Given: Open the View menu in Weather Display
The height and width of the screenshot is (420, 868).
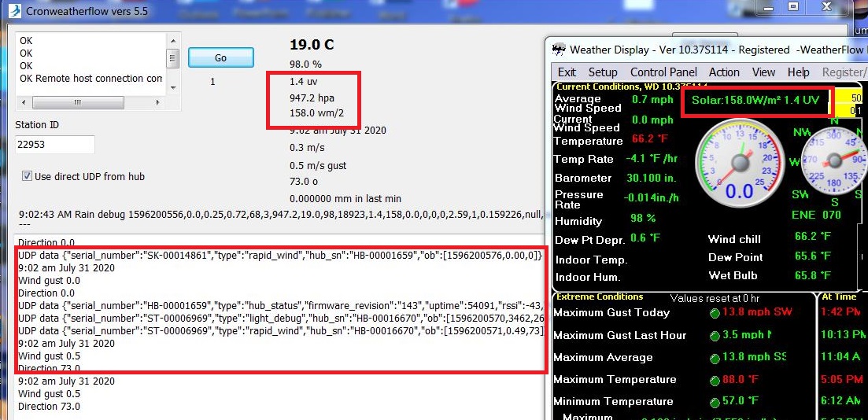Looking at the screenshot, I should 764,72.
